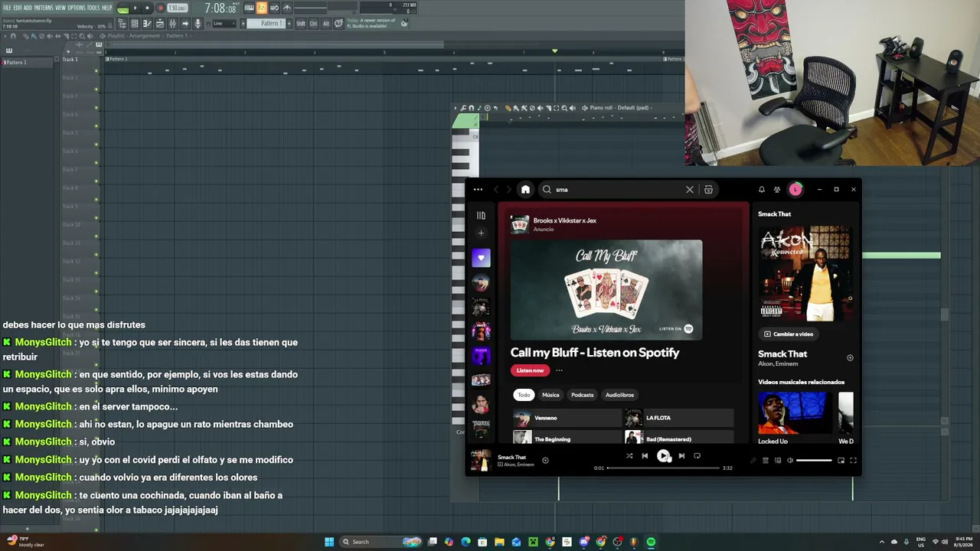Click the FL Studio tempo display
Screen dimensions: 980x551
point(177,8)
